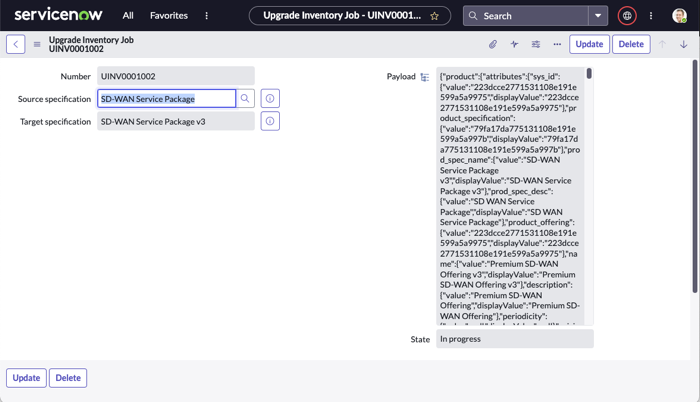Open the header overflow menu next to the globe
Viewport: 700px width, 402px height.
(651, 16)
